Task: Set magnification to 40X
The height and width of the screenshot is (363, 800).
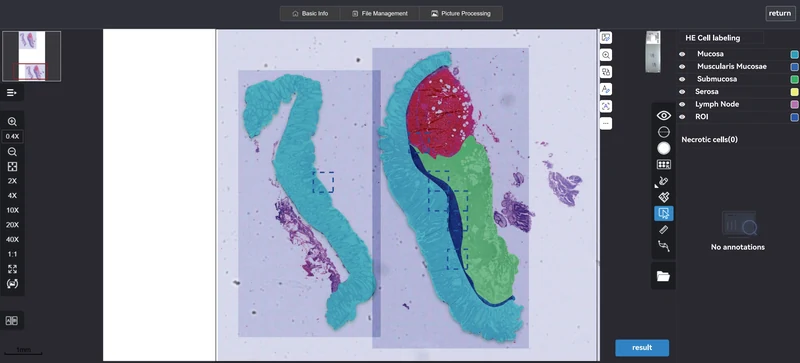Action: click(12, 239)
